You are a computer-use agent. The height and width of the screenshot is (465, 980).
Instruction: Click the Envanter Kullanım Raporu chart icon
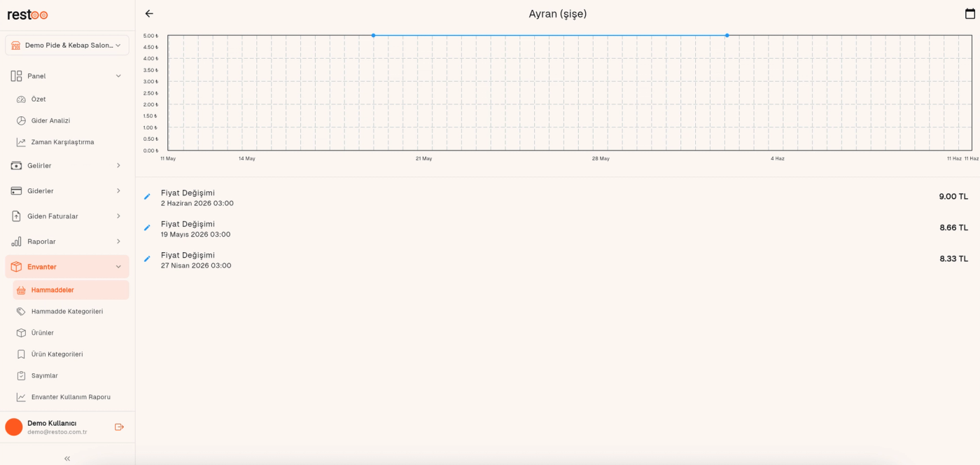[21, 397]
